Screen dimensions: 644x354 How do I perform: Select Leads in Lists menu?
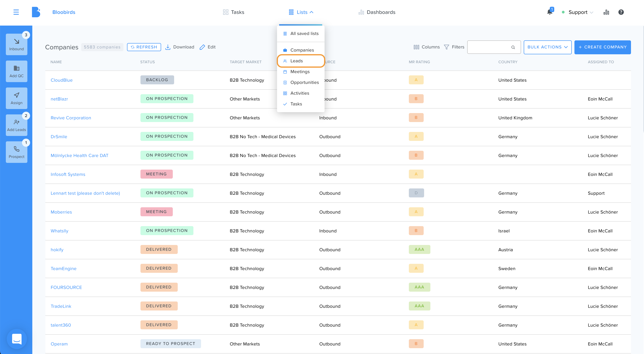coord(301,61)
